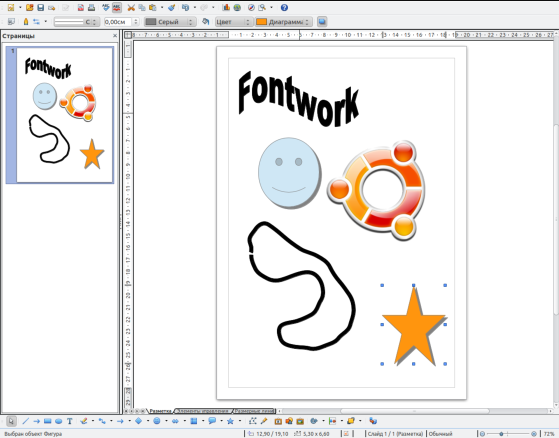This screenshot has height=438, width=559.
Task: Click the Send document by email icon
Action: 52,7
